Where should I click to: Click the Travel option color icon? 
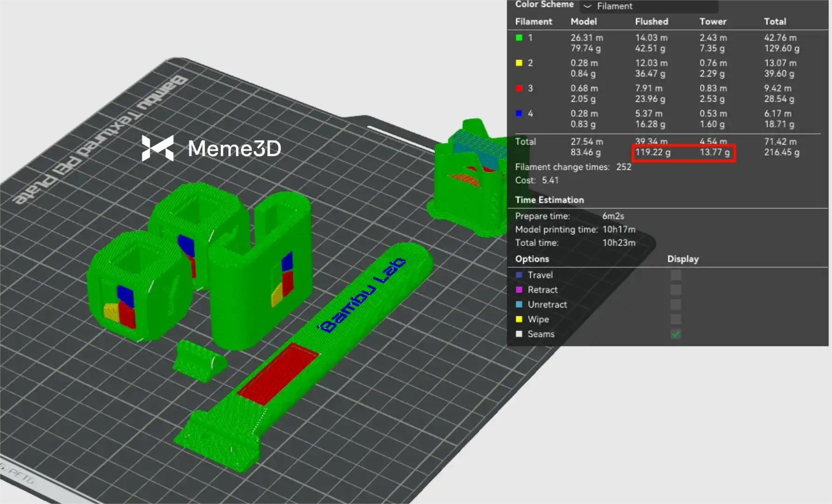point(519,275)
